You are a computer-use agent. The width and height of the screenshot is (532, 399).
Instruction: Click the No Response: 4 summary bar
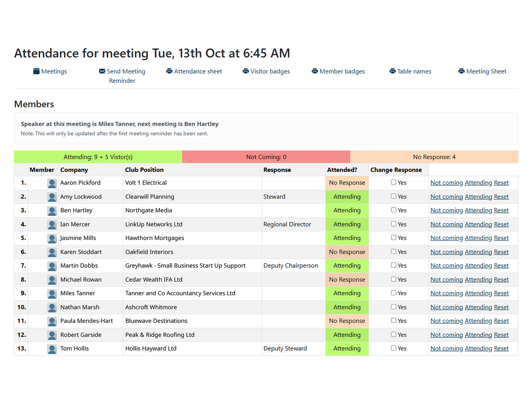(x=434, y=157)
